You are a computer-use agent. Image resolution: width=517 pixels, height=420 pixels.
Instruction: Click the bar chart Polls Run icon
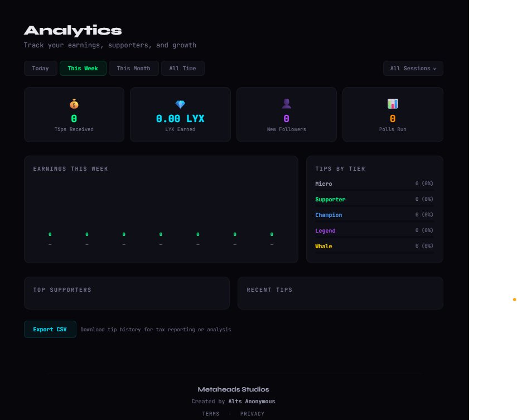pos(393,104)
